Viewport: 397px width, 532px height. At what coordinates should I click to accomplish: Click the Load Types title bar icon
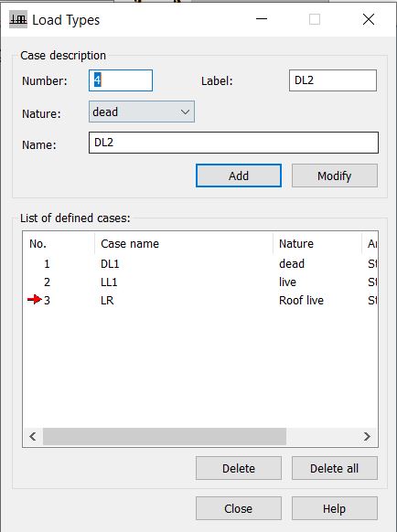click(18, 20)
